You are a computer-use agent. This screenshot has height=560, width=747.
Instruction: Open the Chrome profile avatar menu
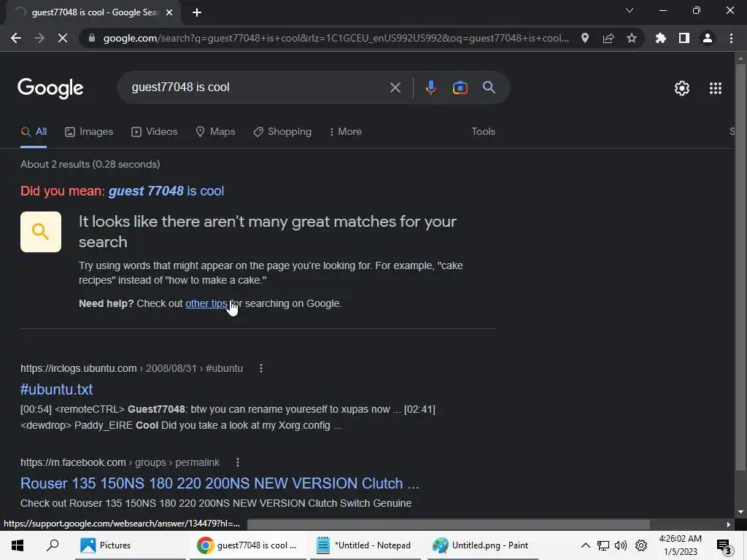pos(708,38)
